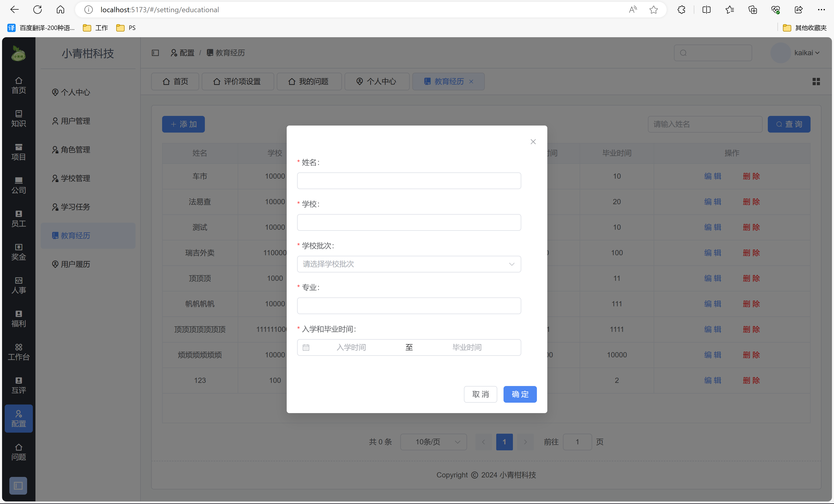Click the 前往 page number input
Viewport: 834px width, 504px height.
[577, 442]
